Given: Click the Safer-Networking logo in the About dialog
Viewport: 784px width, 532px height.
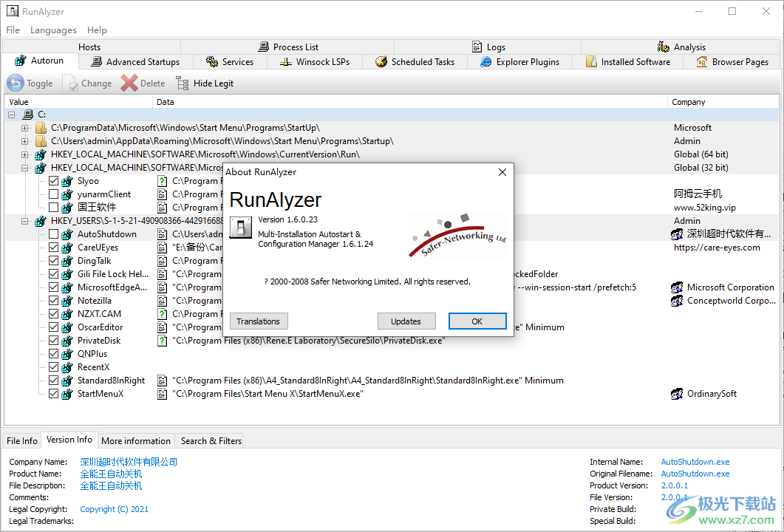Looking at the screenshot, I should [457, 235].
